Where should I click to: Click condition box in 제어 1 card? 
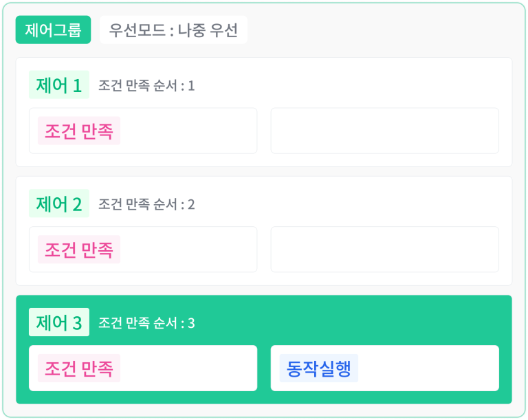coord(143,131)
